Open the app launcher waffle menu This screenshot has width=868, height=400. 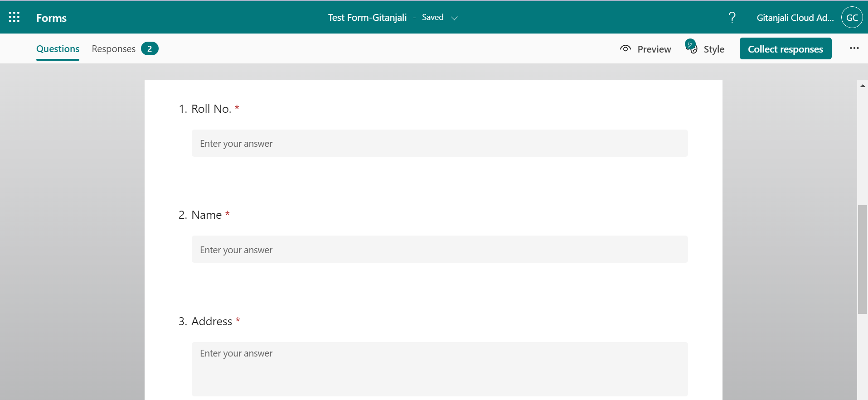tap(14, 17)
